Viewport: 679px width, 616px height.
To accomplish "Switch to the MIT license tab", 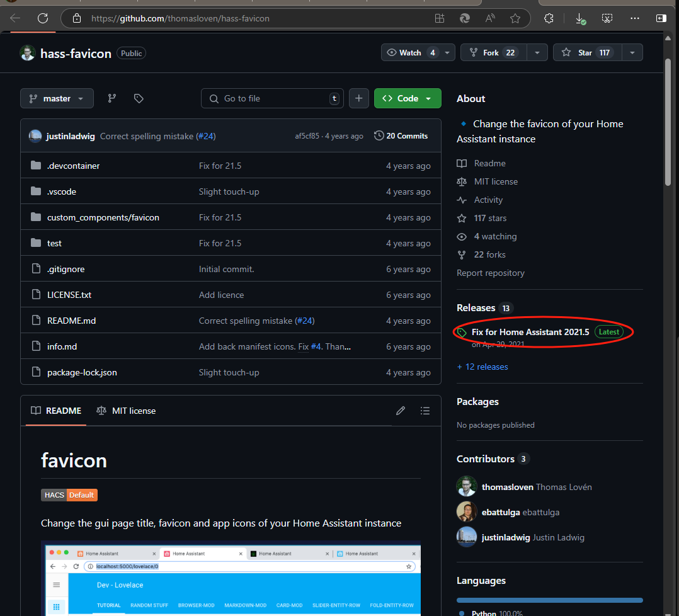I will point(126,411).
